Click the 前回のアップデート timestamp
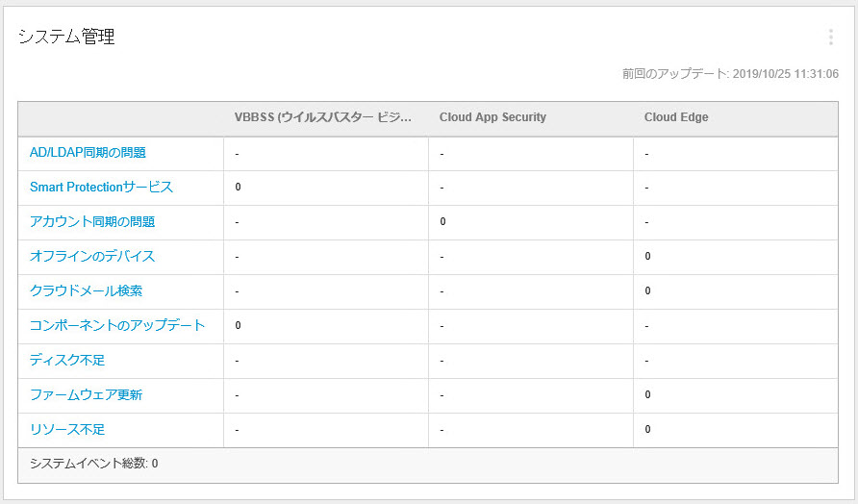 click(730, 74)
